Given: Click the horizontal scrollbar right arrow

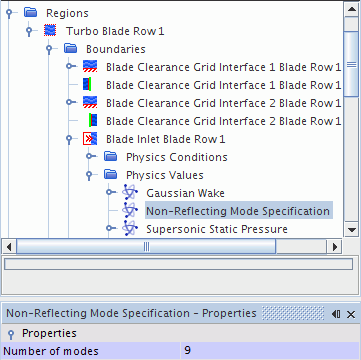Looking at the screenshot, I should pos(334,247).
